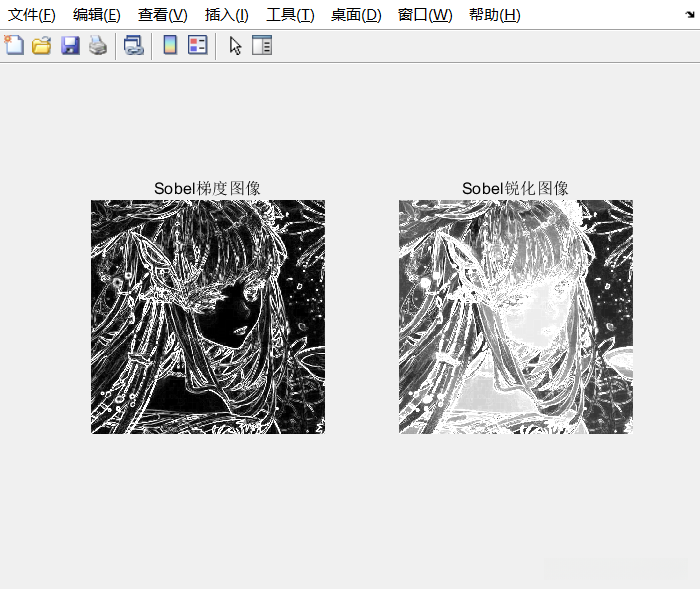Open the 文件(F) menu
Viewport: 700px width, 589px height.
click(x=32, y=15)
